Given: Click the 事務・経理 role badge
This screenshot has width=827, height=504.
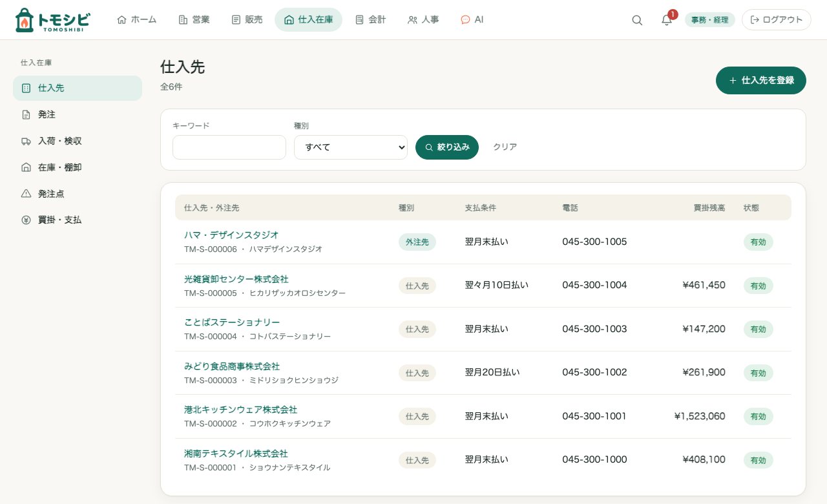Looking at the screenshot, I should [x=709, y=20].
